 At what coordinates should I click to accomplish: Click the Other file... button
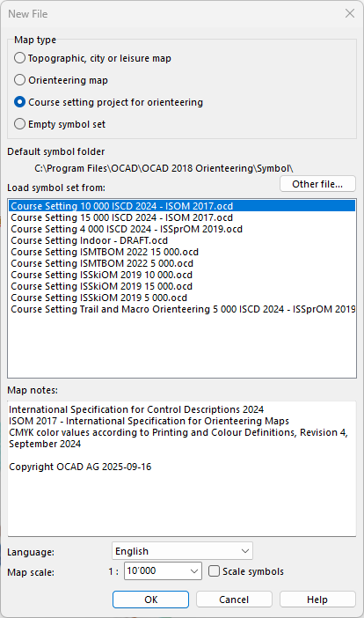pyautogui.click(x=317, y=184)
